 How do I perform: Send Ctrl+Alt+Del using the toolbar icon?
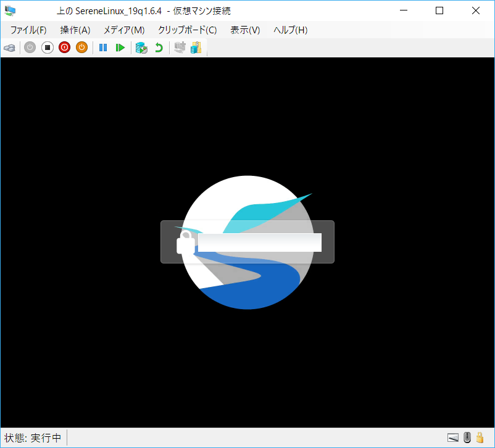[9, 48]
